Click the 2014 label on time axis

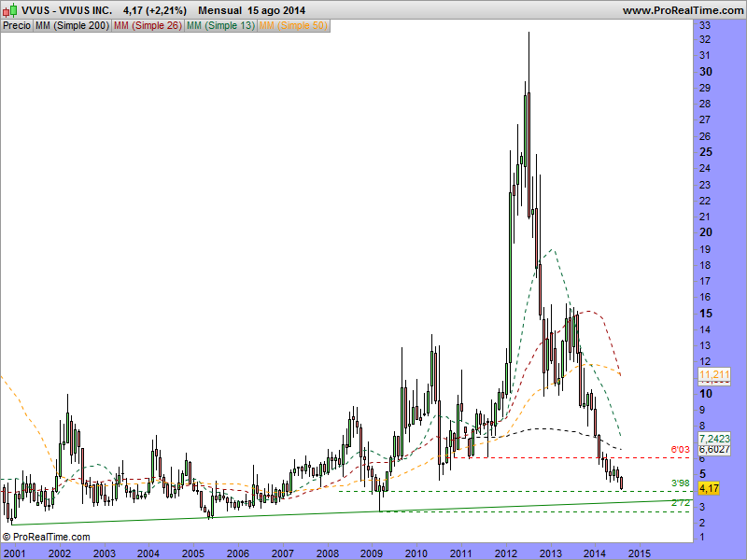point(595,553)
